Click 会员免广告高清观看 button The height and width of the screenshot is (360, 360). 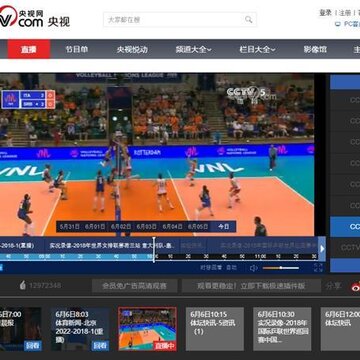click(x=135, y=286)
